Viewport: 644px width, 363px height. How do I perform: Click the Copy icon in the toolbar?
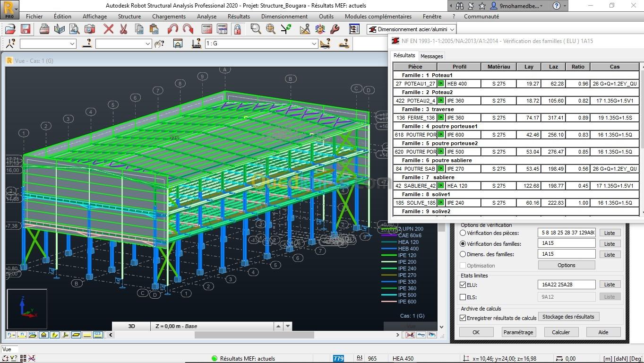pyautogui.click(x=139, y=29)
